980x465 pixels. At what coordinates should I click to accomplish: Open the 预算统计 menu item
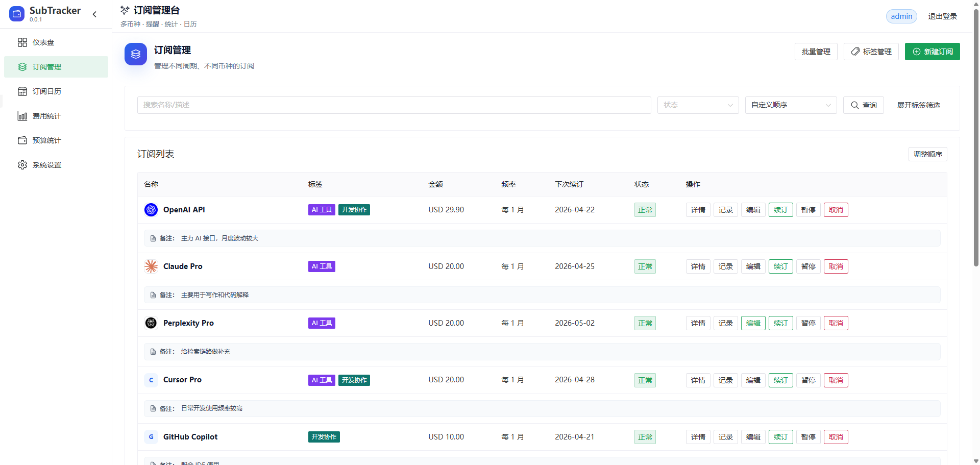56,140
